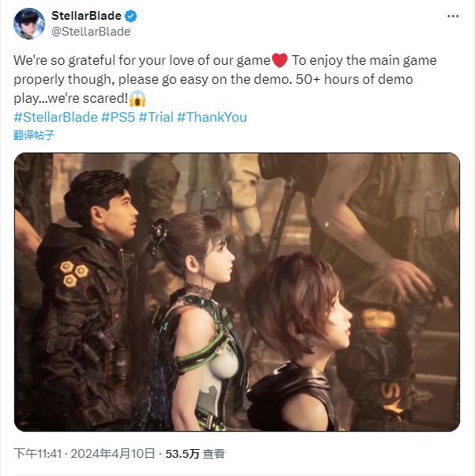The height and width of the screenshot is (476, 475).
Task: Open the #PS5 hashtag
Action: click(x=116, y=117)
